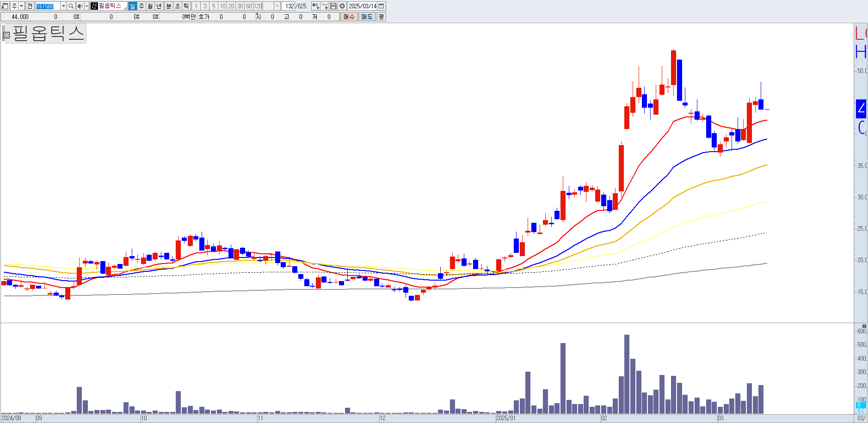Image resolution: width=868 pixels, height=423 pixels.
Task: Click the speaker sound icon
Action: point(80,6)
